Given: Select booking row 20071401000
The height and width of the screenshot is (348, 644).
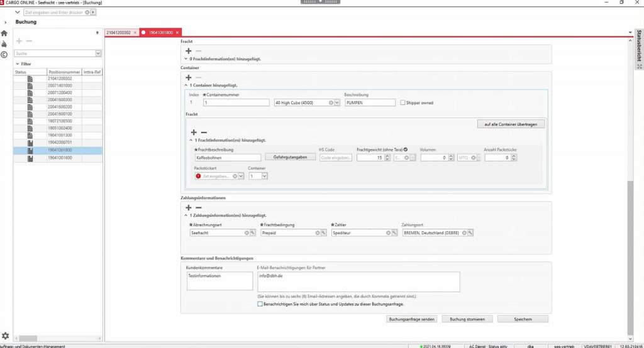Looking at the screenshot, I should 58,85.
